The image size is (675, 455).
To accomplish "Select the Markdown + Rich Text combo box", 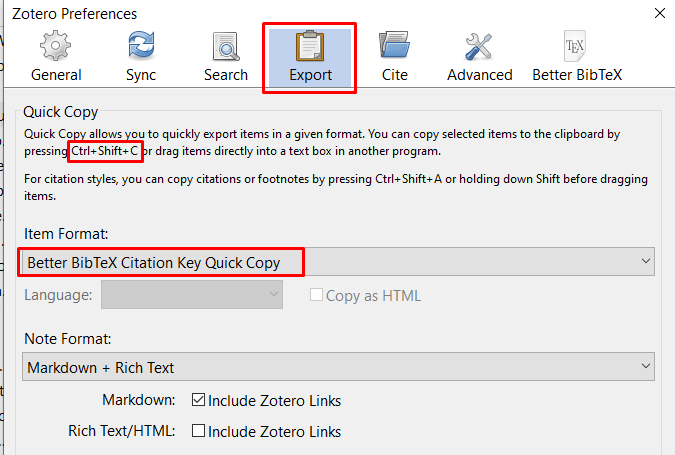I will (338, 367).
